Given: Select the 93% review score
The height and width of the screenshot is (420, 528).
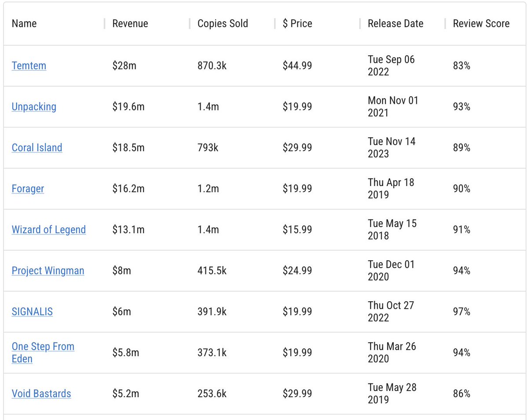Looking at the screenshot, I should tap(462, 106).
